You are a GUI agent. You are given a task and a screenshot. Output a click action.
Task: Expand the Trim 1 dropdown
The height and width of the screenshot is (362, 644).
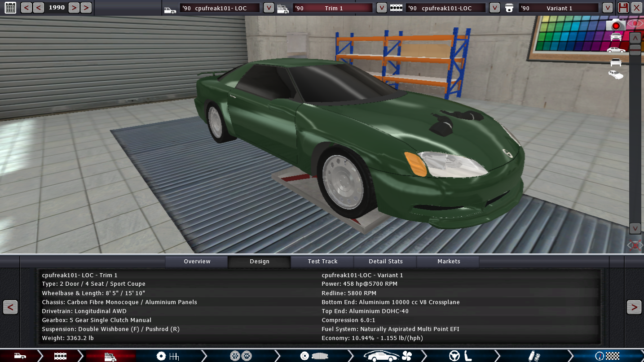point(381,8)
